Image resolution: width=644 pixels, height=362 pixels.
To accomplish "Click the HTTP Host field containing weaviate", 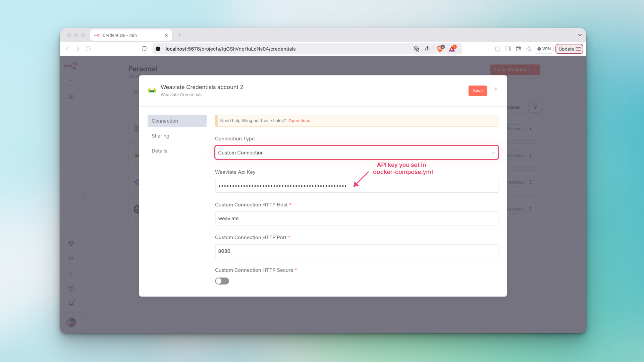I will (x=357, y=219).
